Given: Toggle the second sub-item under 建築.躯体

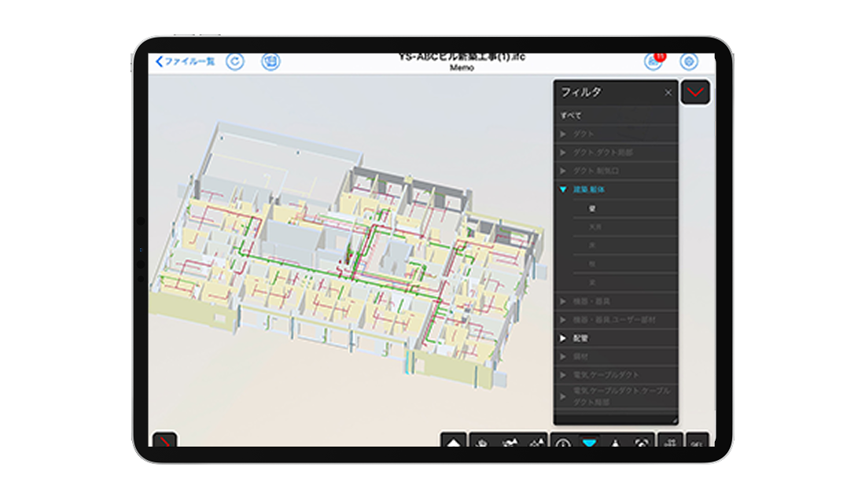Looking at the screenshot, I should (x=625, y=226).
